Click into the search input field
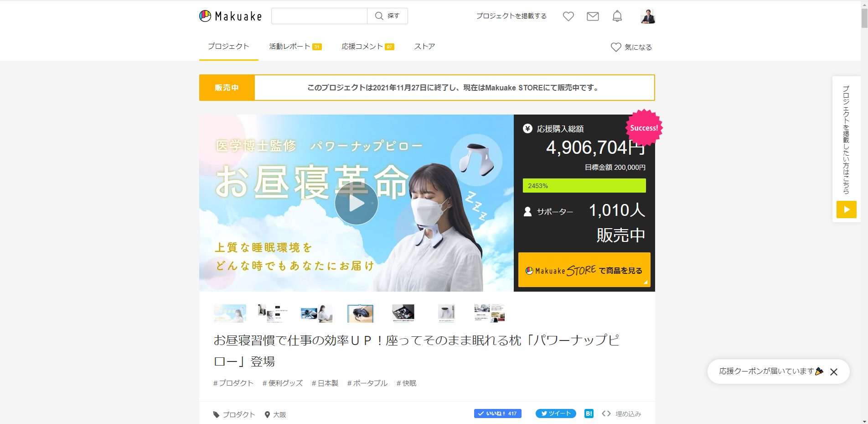The height and width of the screenshot is (424, 868). coord(319,16)
